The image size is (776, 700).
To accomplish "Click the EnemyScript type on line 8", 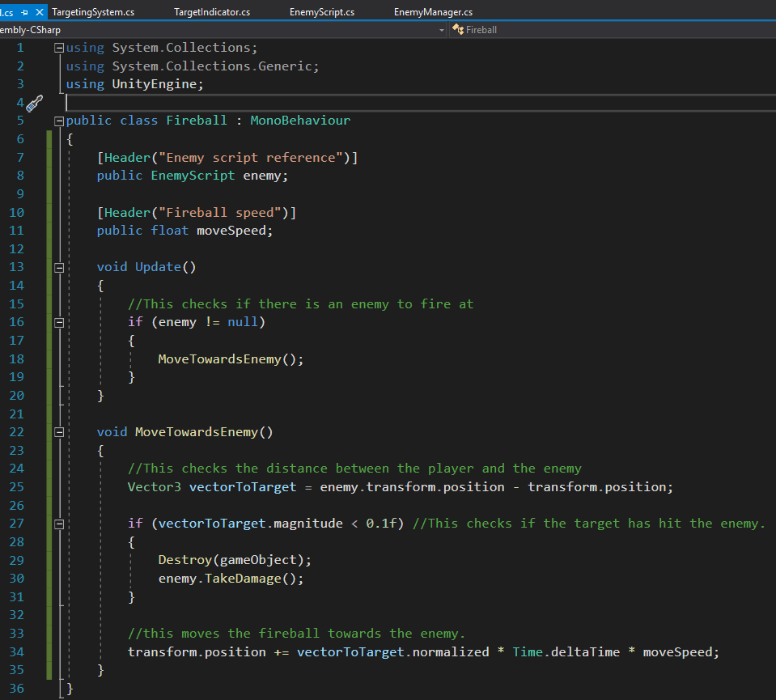I will (x=193, y=176).
